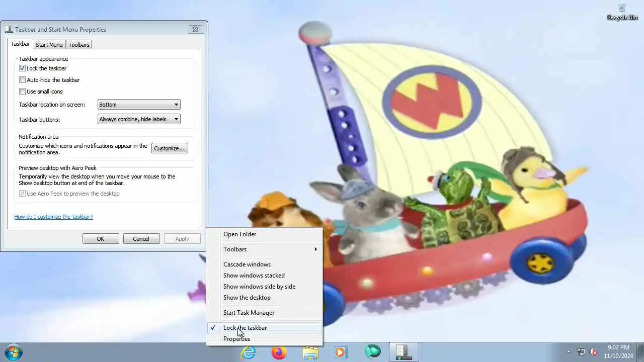Open the muted volume tray icon
The width and height of the screenshot is (644, 362).
593,352
